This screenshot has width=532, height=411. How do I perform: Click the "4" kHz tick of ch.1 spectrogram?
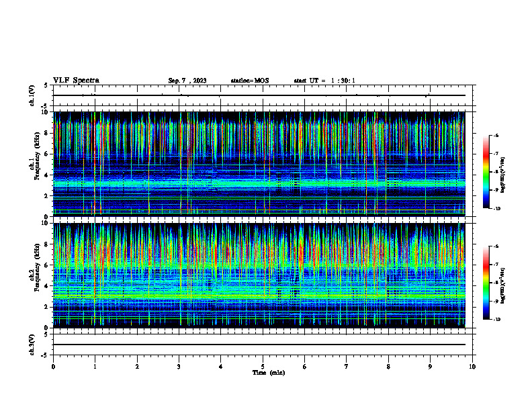tap(47, 175)
